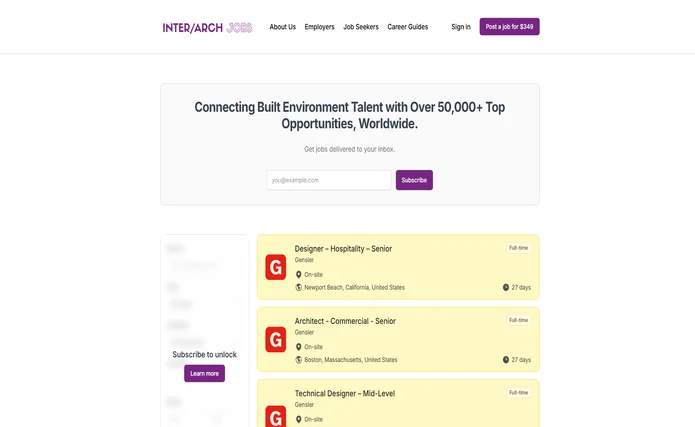Screen dimensions: 695x427
Task: Click Gensler company name under Designer Hospitality
Action: coord(304,260)
